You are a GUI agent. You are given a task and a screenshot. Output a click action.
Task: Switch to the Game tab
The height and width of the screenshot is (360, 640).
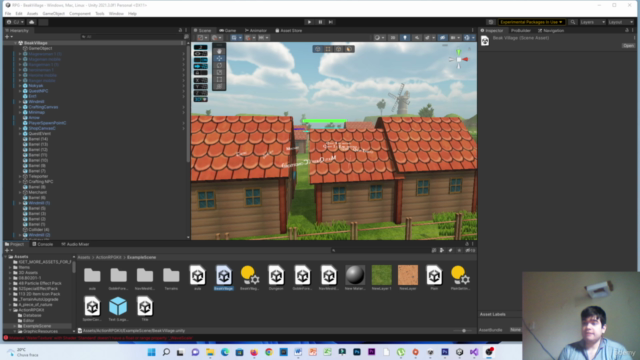228,30
